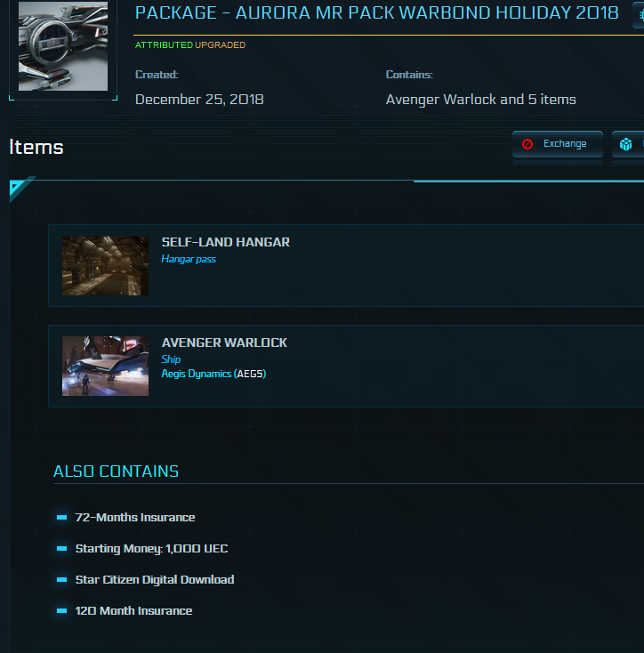Click the Aegis Dynamics manufacturer link
The height and width of the screenshot is (653, 644).
point(213,374)
